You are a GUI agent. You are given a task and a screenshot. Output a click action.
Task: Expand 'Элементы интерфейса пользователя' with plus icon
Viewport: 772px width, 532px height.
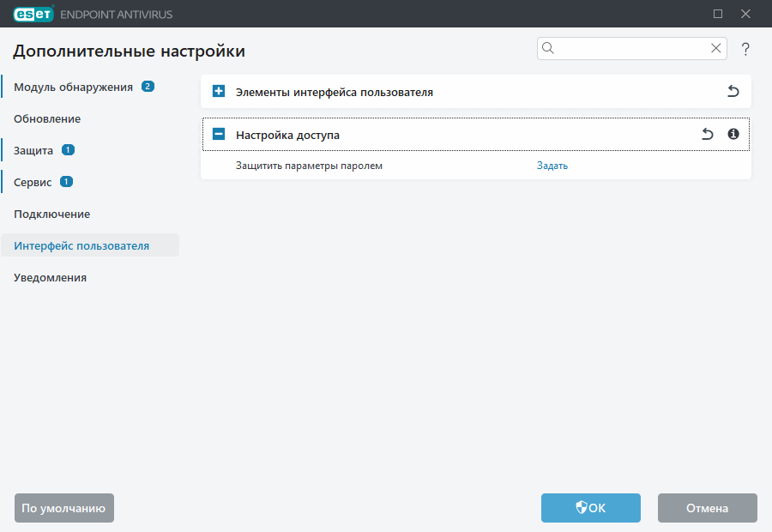tap(219, 92)
